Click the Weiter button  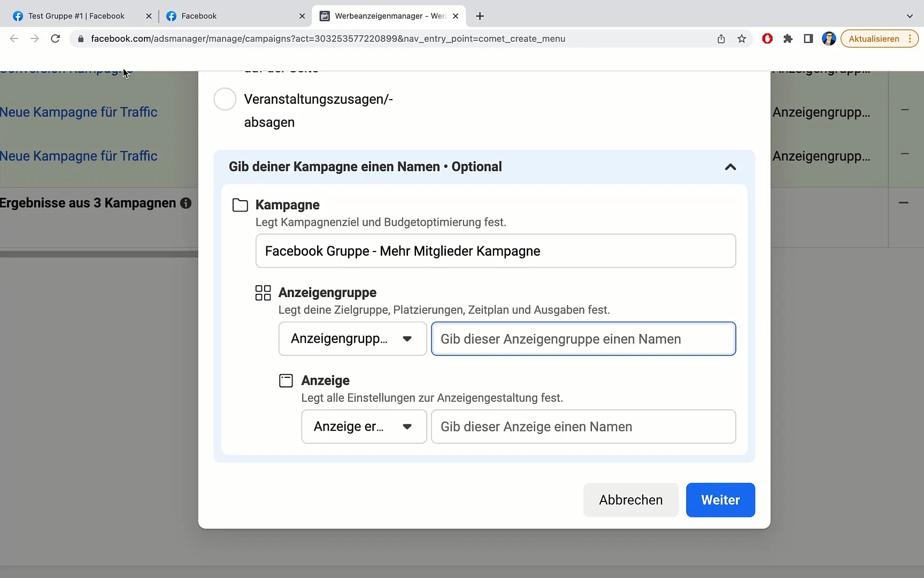(720, 500)
